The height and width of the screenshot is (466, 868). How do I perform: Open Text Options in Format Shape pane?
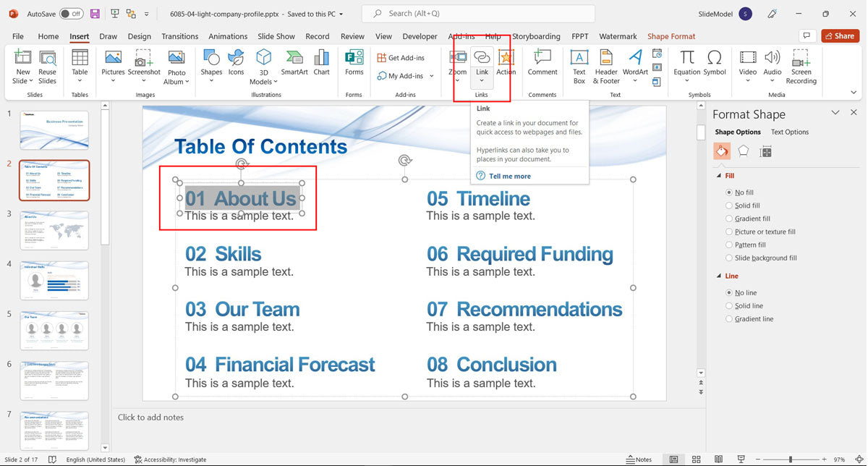(789, 132)
